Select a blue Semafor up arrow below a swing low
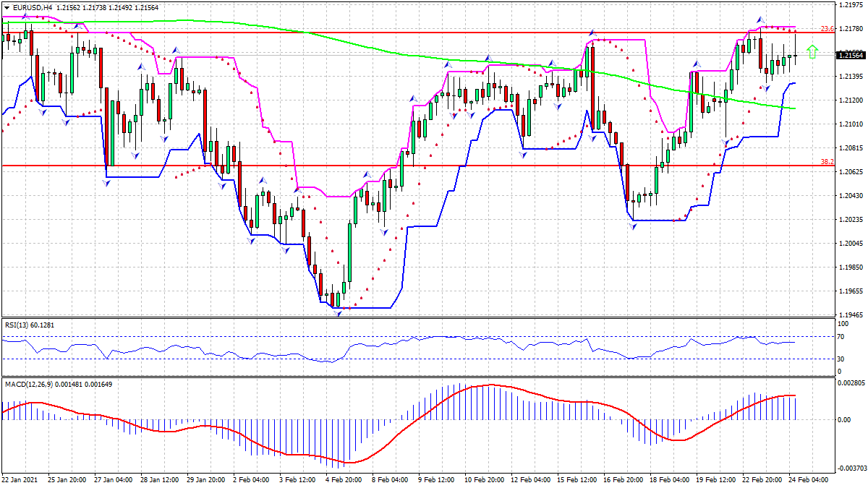 [x=337, y=314]
